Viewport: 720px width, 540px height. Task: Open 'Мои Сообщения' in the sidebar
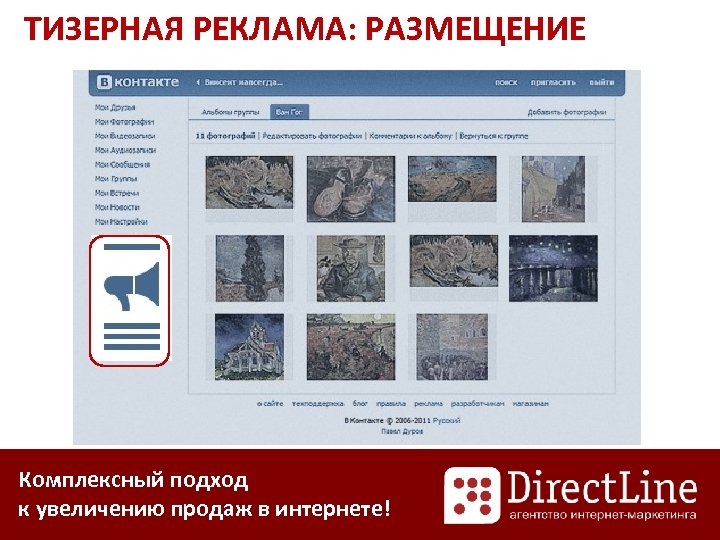(x=122, y=164)
